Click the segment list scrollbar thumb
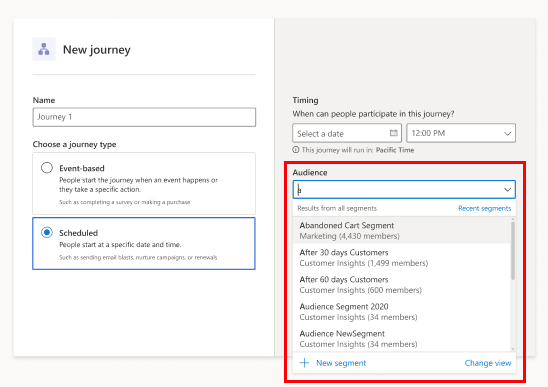 pos(513,251)
